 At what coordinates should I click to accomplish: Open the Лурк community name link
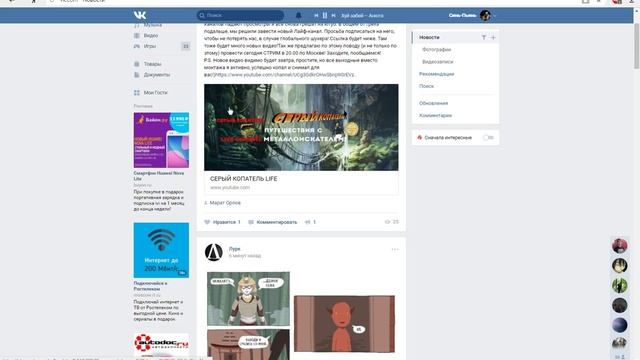click(x=234, y=249)
